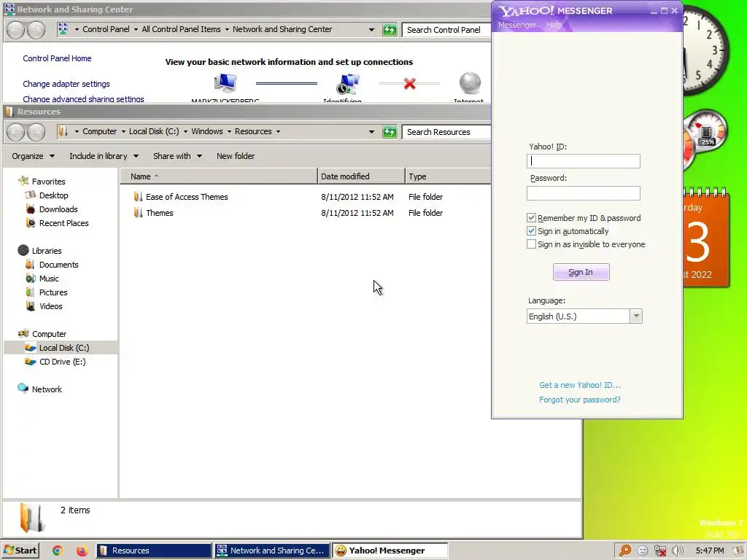
Task: Open Network in navigation pane
Action: 47,389
